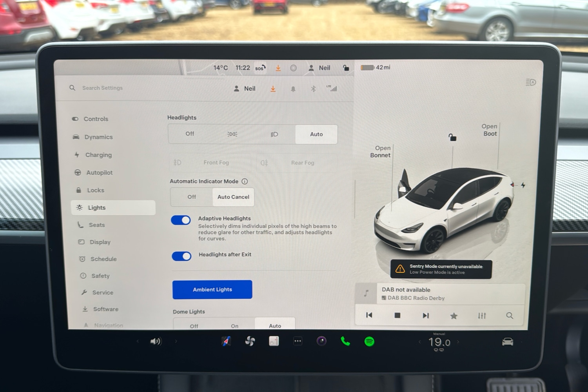Image resolution: width=588 pixels, height=392 pixels.
Task: Disable Adaptive Headlights
Action: coord(181,220)
